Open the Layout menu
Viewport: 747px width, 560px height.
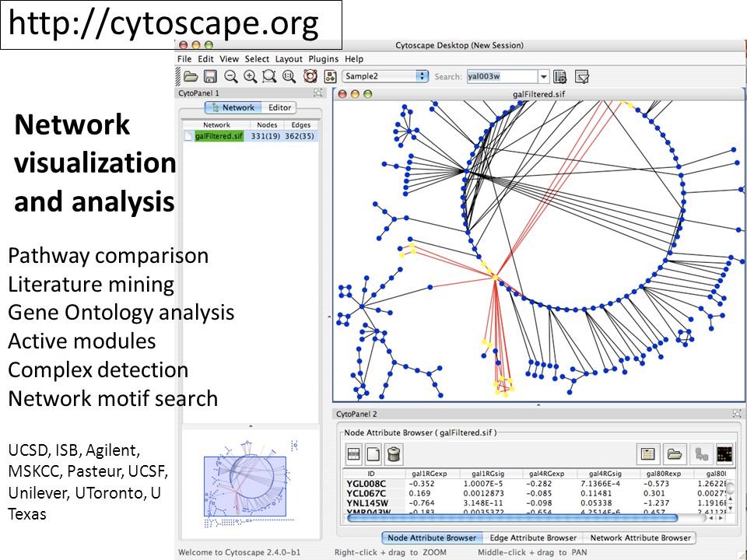289,59
